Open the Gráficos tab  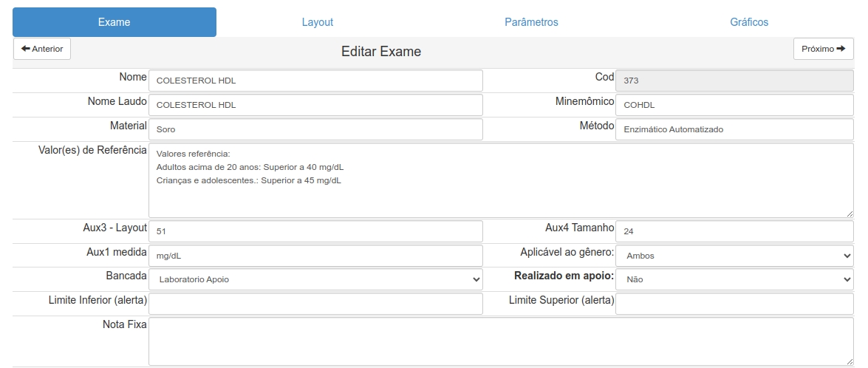click(x=748, y=22)
